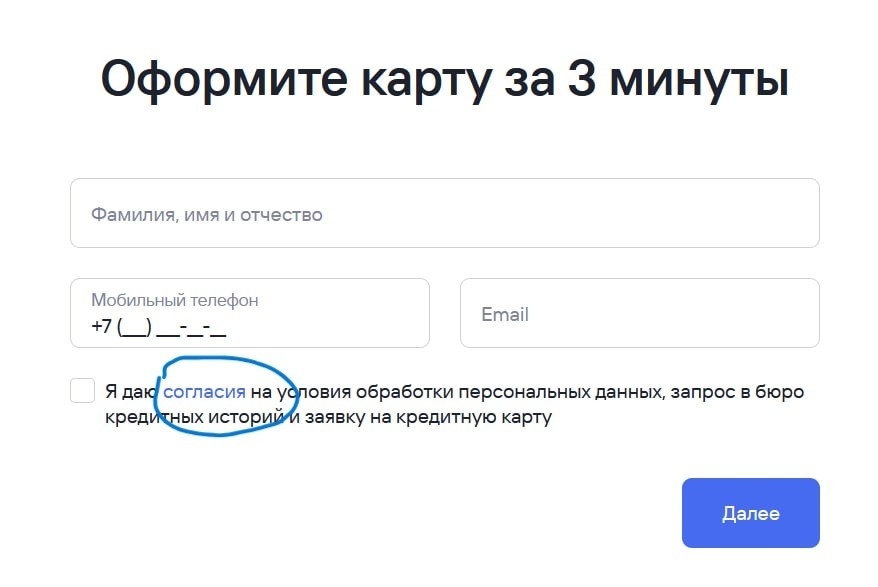Activate the mobile phone entry field
This screenshot has width=878, height=587.
click(249, 313)
